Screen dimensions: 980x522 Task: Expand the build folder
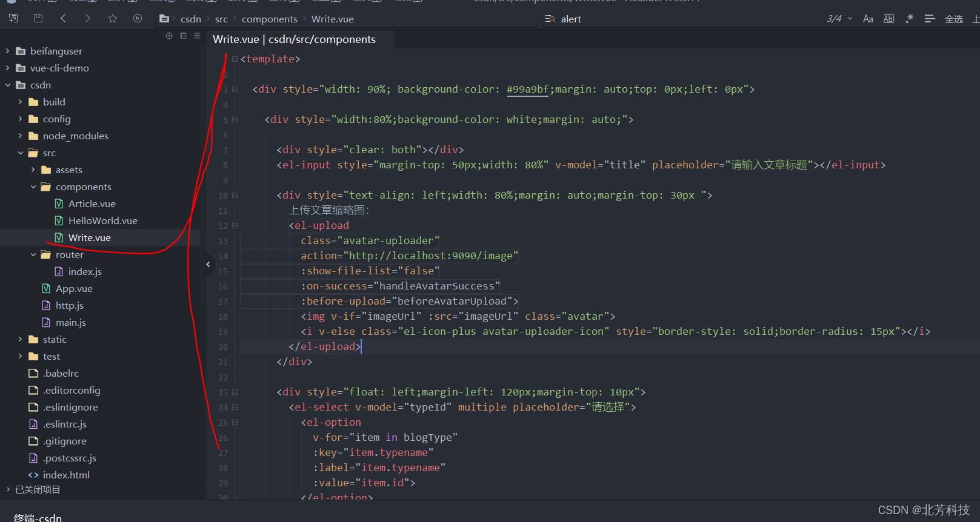[20, 102]
